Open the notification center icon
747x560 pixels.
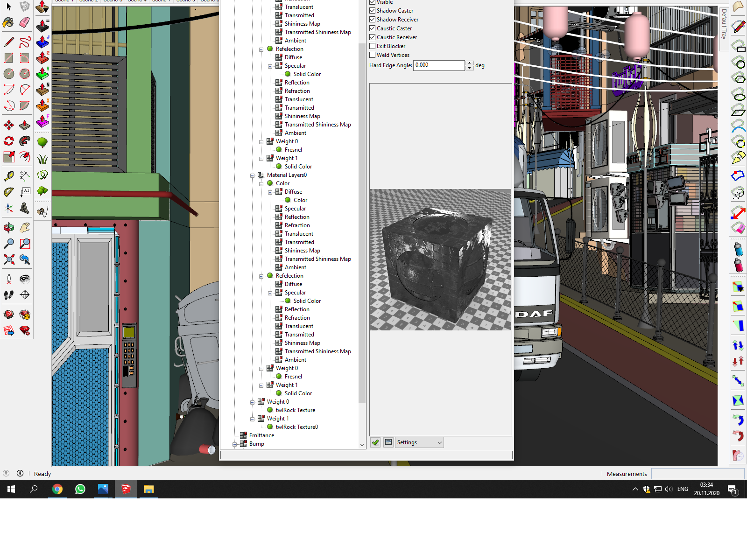pos(732,489)
